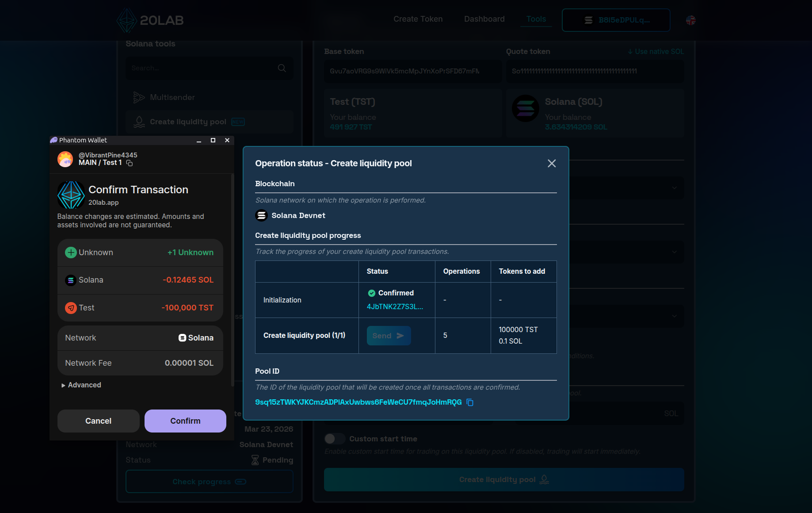
Task: Click Send button for Create liquidity pool
Action: (x=389, y=336)
